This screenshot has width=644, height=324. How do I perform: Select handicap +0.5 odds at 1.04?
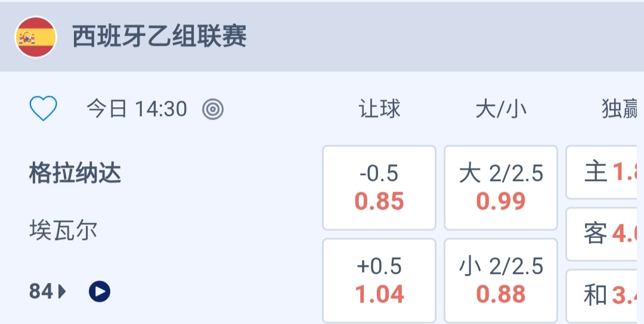(x=379, y=281)
